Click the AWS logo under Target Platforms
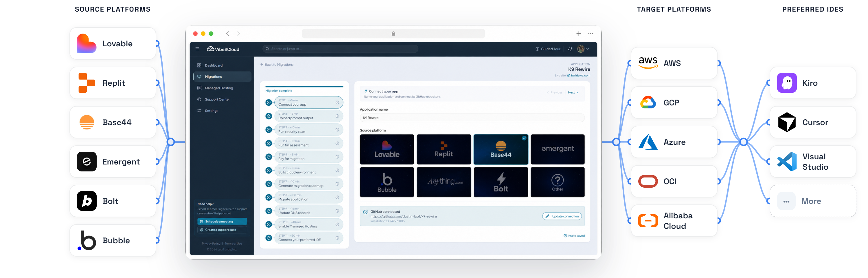The height and width of the screenshot is (278, 868). coord(648,63)
